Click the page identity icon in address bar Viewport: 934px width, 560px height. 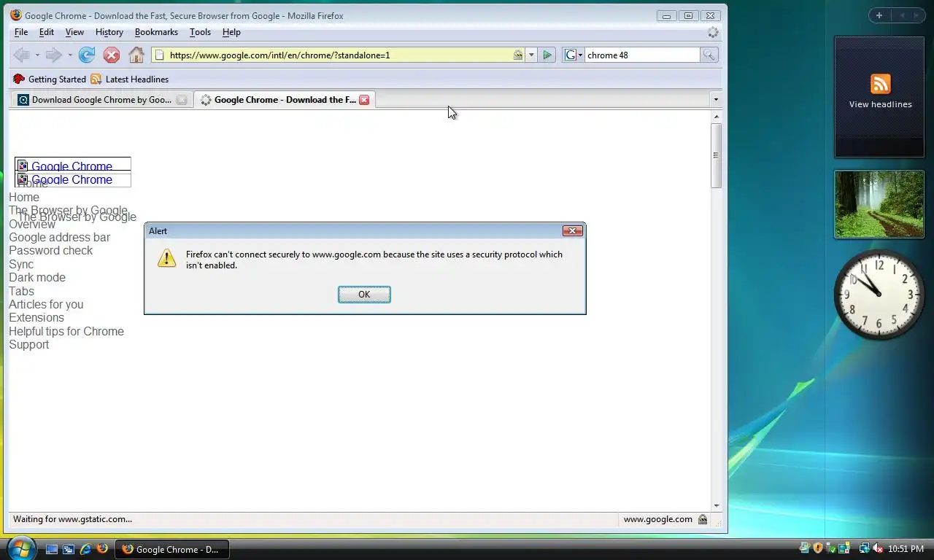pos(159,55)
